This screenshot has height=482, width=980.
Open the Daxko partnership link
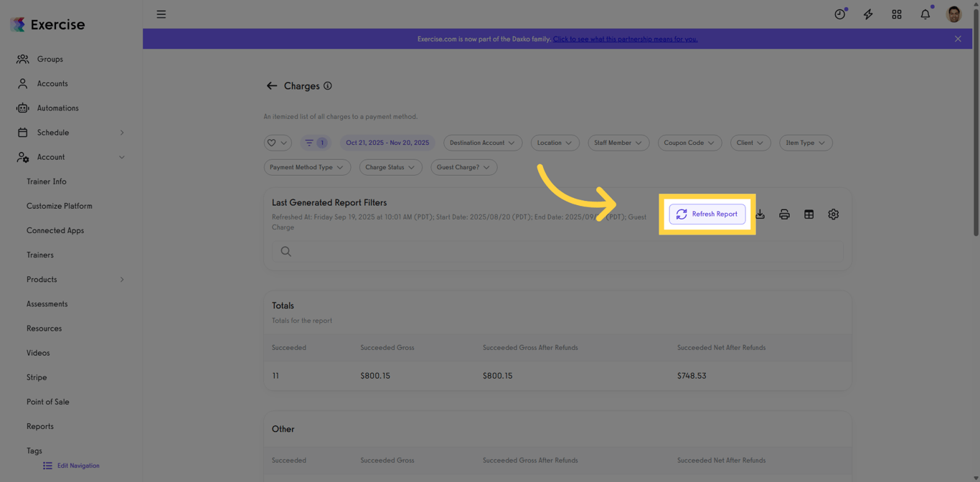(x=625, y=39)
